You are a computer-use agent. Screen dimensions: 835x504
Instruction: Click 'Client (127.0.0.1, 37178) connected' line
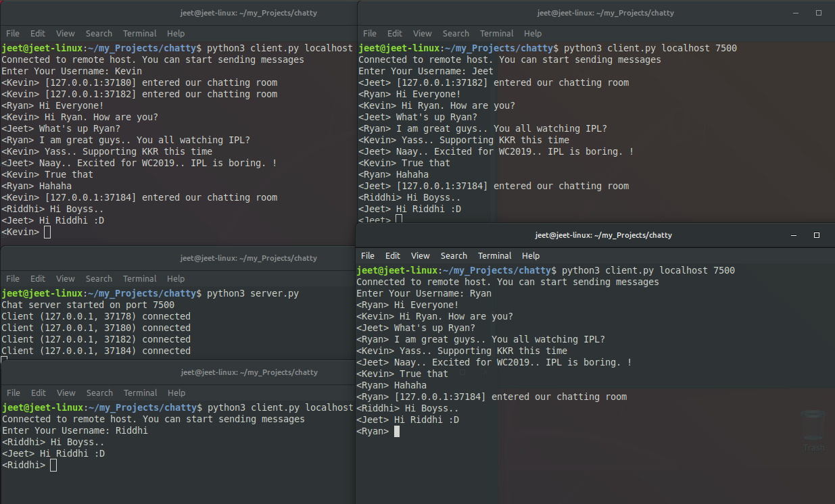coord(96,316)
